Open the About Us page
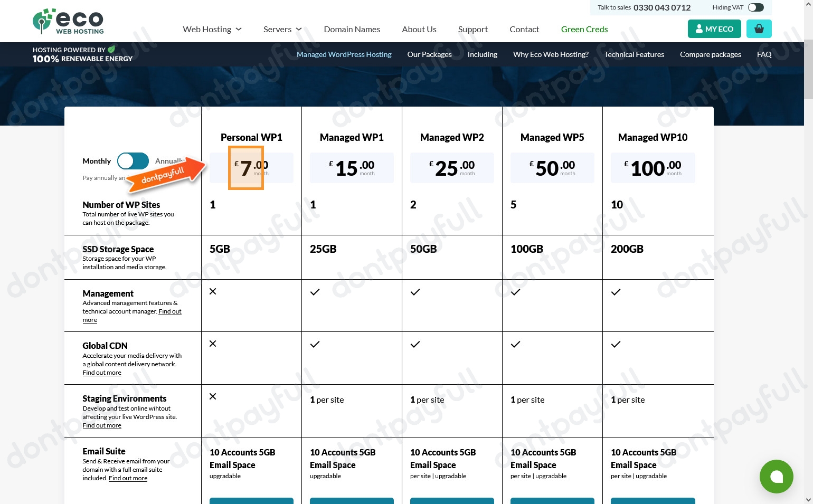The image size is (813, 504). (419, 29)
